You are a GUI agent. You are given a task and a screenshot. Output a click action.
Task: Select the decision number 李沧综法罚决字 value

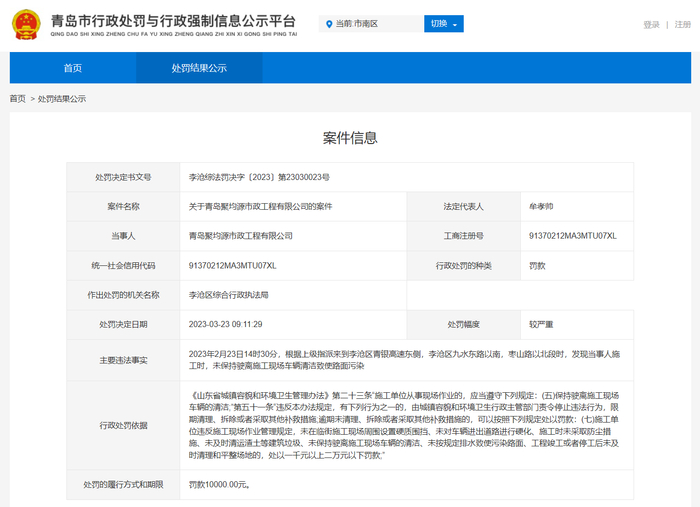tap(259, 177)
